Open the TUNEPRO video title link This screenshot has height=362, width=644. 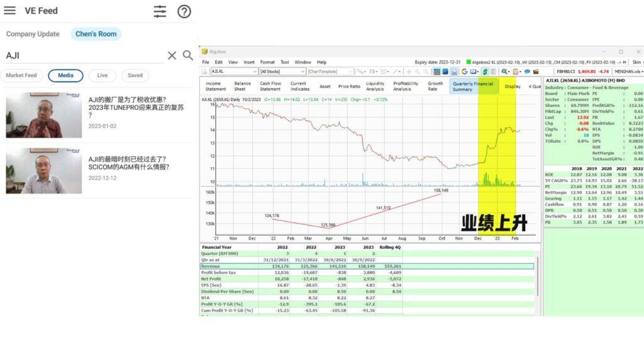(x=136, y=107)
